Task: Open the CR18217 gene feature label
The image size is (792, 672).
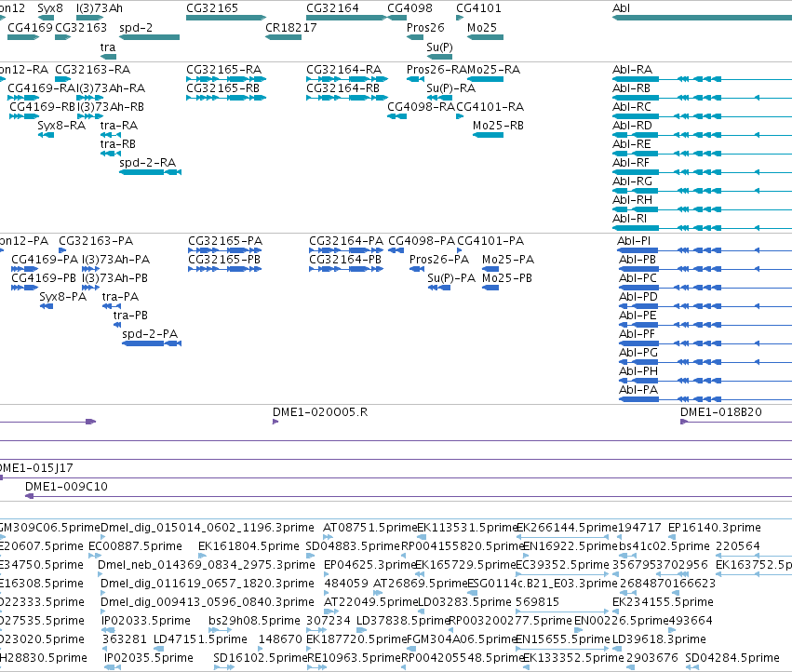Action: coord(291,27)
